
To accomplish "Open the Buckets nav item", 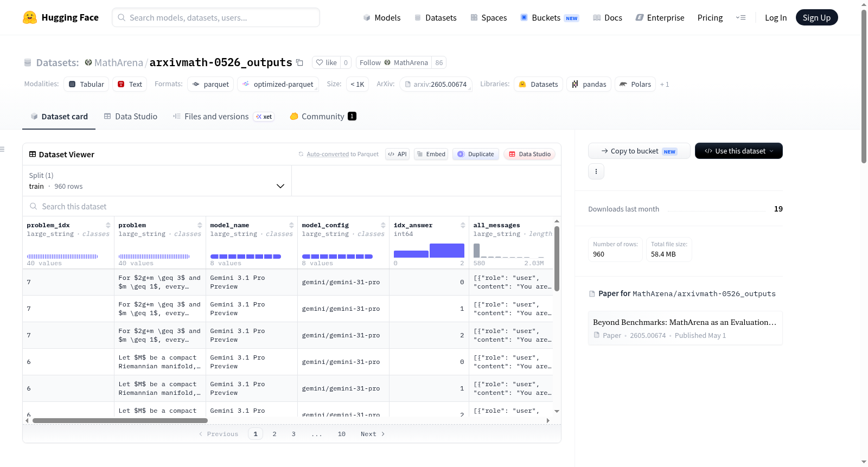I will click(550, 17).
